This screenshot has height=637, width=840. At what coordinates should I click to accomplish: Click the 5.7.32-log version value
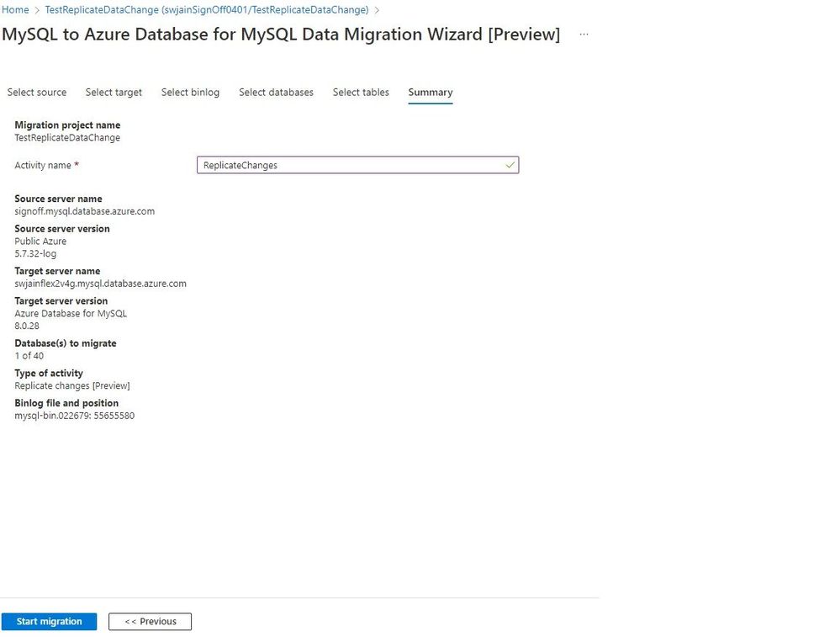coord(35,253)
